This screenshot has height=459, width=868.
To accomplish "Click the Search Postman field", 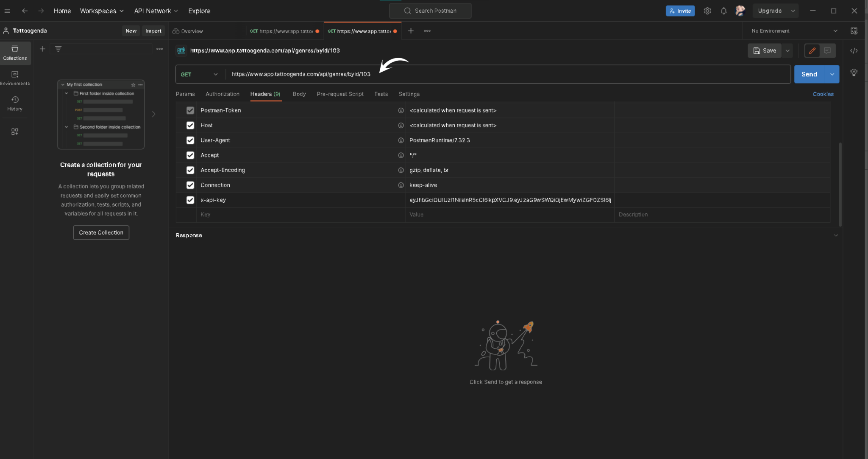I will (x=430, y=11).
